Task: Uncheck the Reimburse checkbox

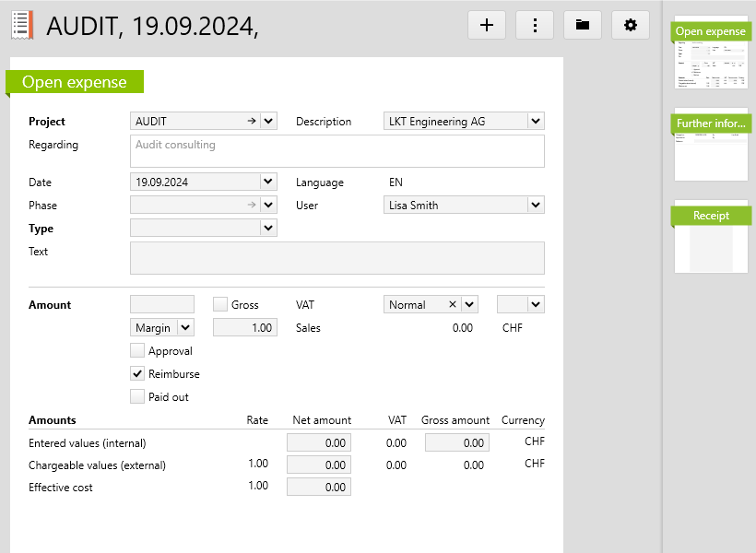Action: 137,373
